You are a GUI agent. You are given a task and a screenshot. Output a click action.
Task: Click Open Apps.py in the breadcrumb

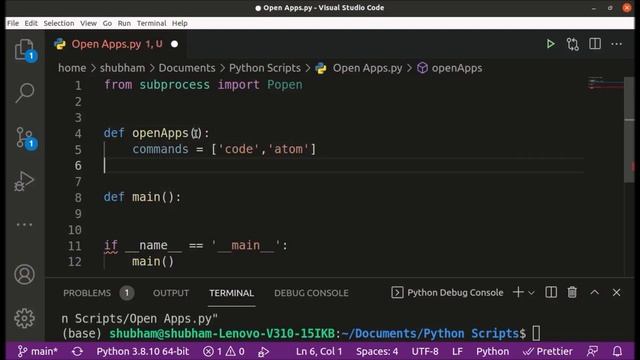367,68
